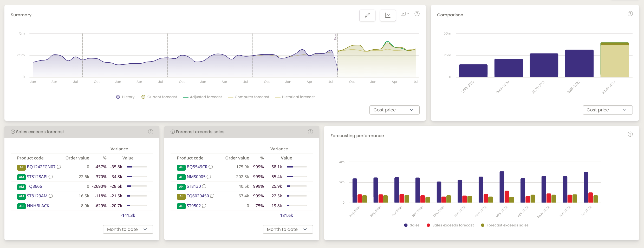Image resolution: width=644 pixels, height=248 pixels.
Task: Click variance bar for BQ5549CR row
Action: pyautogui.click(x=296, y=167)
